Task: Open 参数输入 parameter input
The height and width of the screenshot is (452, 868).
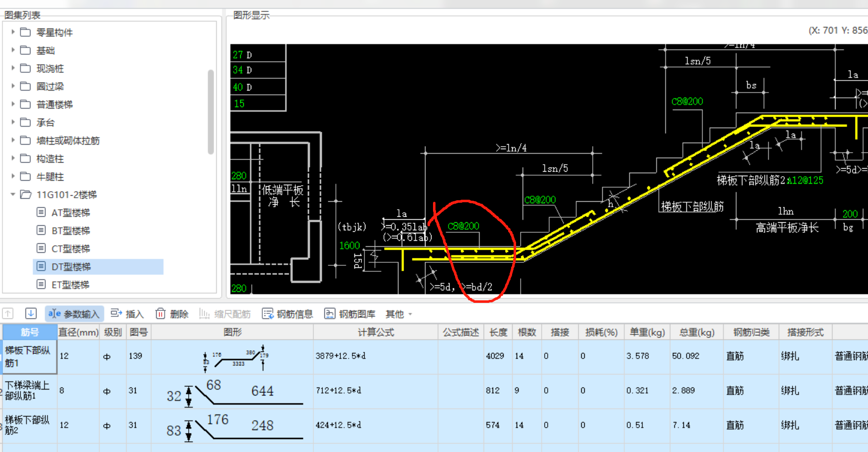Action: (74, 314)
